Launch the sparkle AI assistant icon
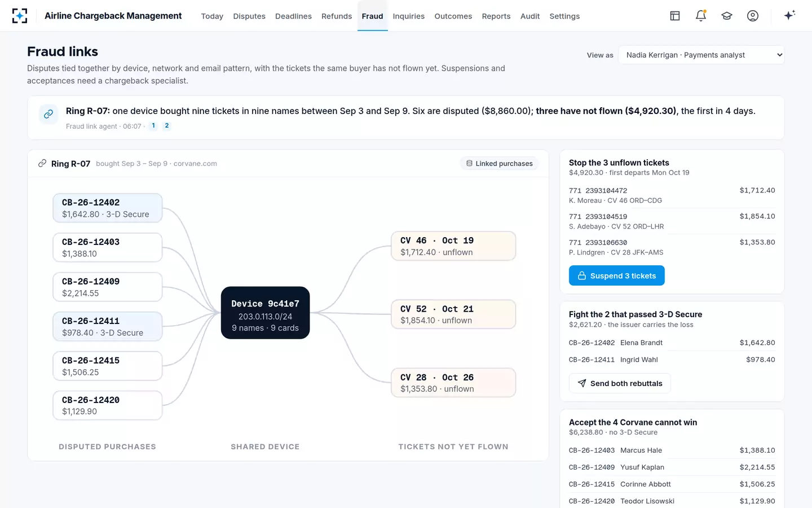 click(x=789, y=15)
